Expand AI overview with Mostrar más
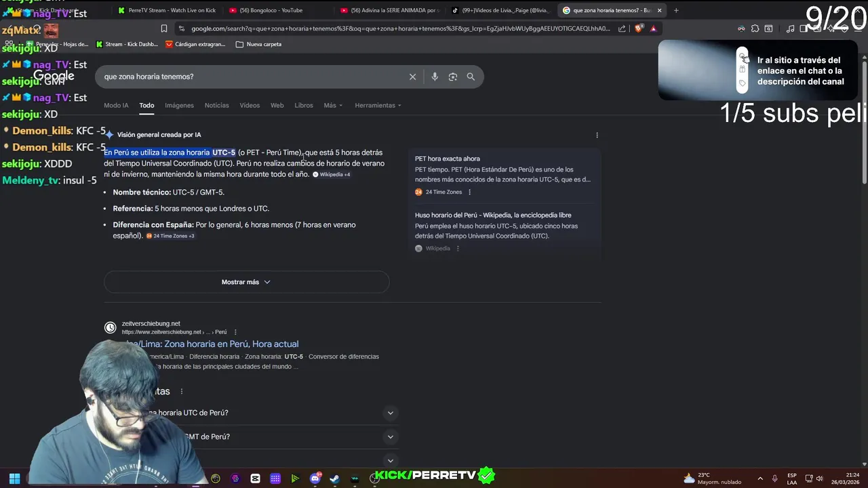 [246, 282]
